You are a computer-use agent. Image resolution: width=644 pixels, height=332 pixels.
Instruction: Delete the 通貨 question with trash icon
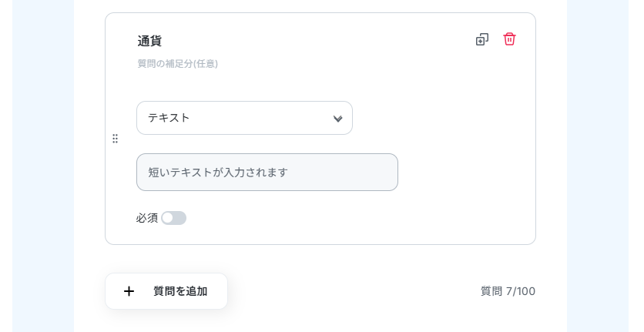(x=509, y=39)
